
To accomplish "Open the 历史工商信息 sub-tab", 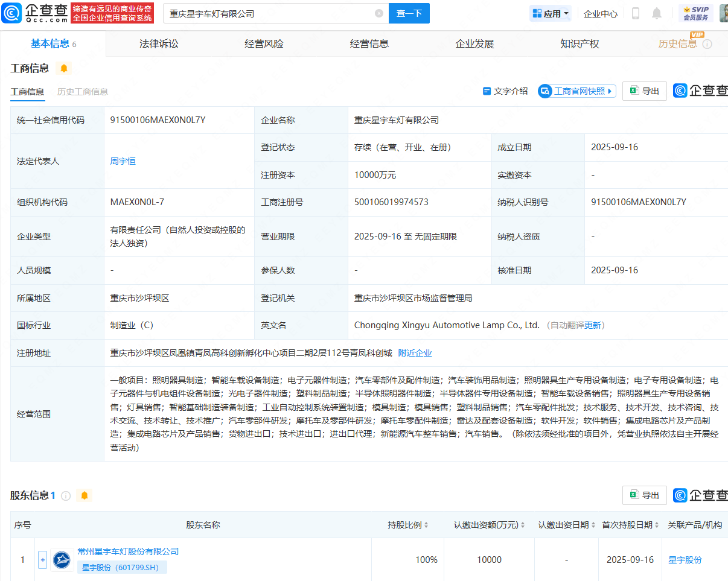I will (82, 92).
